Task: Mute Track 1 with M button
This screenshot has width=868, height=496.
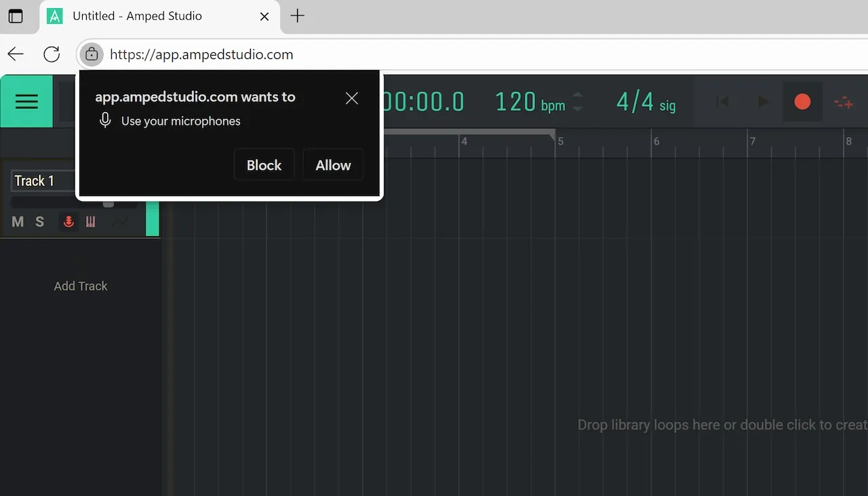Action: [x=18, y=222]
